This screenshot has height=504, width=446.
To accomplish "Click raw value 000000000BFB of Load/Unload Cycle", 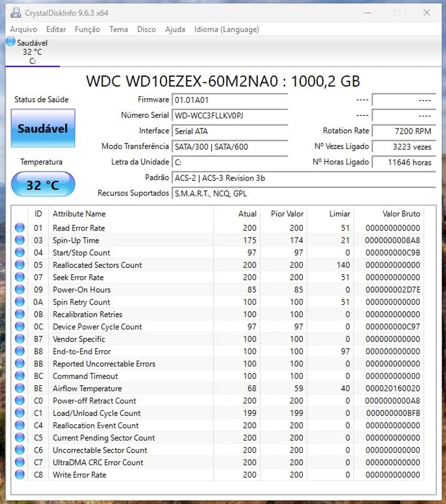I will (x=393, y=413).
